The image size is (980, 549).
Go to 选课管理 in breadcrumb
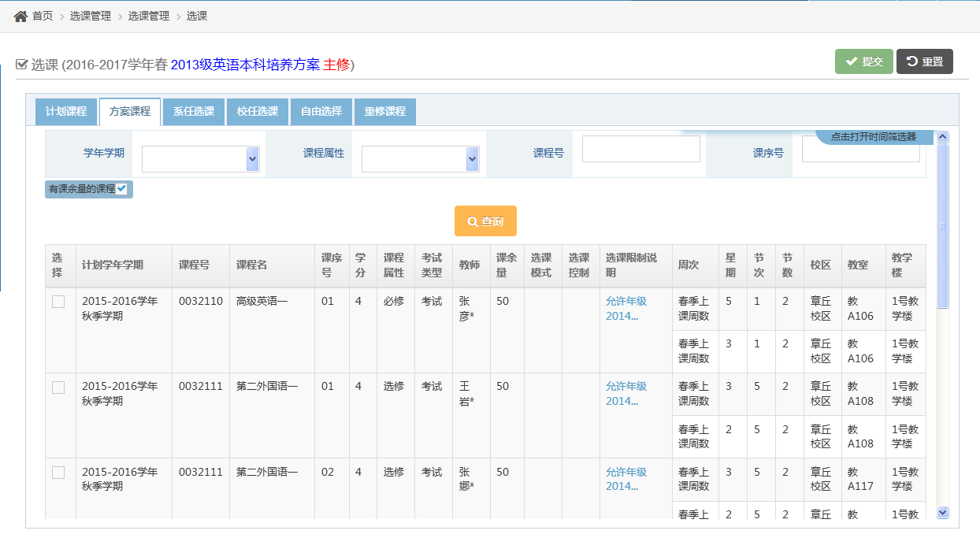pyautogui.click(x=92, y=16)
